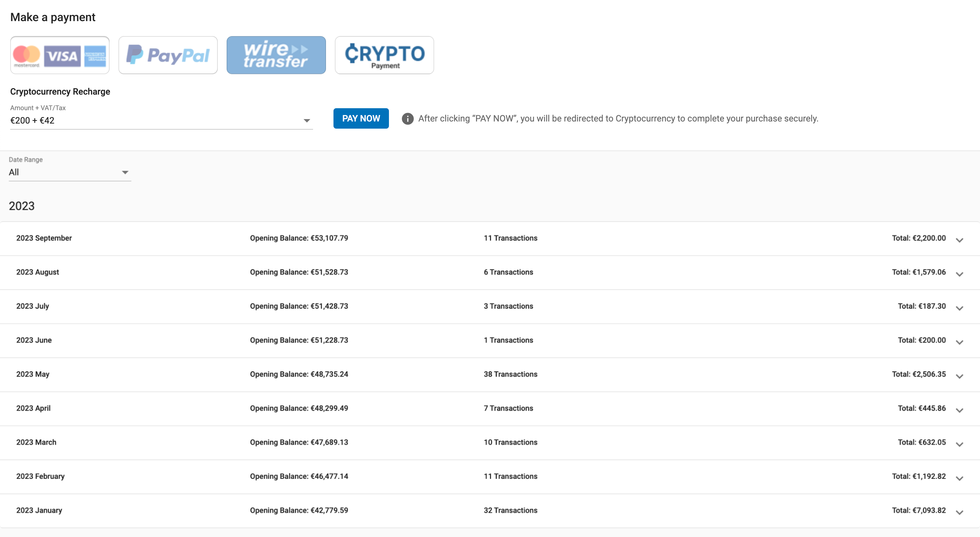Screen dimensions: 980x537
Task: Click the '2023 April' row label
Action: [33, 408]
